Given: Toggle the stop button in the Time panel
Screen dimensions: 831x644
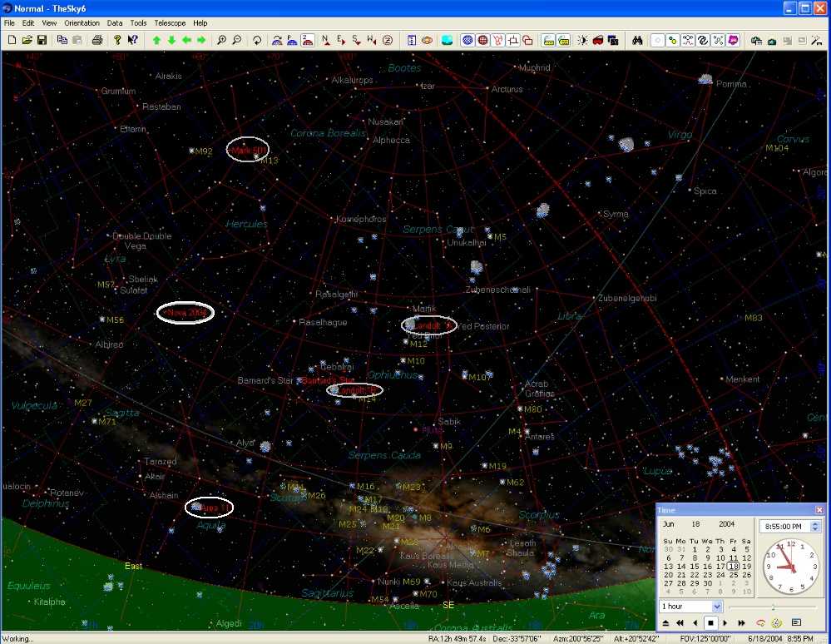Looking at the screenshot, I should [711, 622].
